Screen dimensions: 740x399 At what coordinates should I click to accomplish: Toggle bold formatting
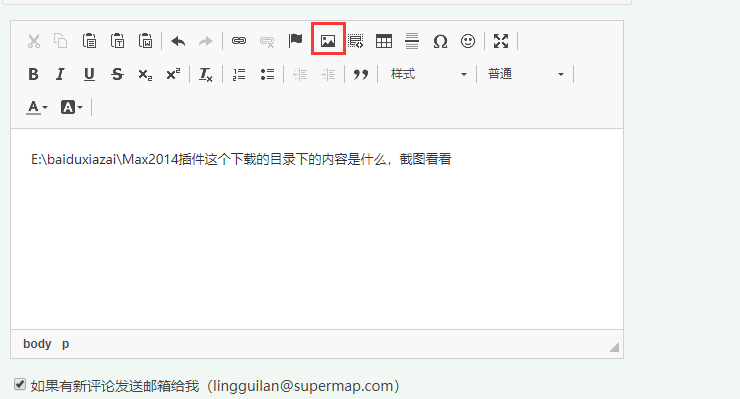coord(33,74)
